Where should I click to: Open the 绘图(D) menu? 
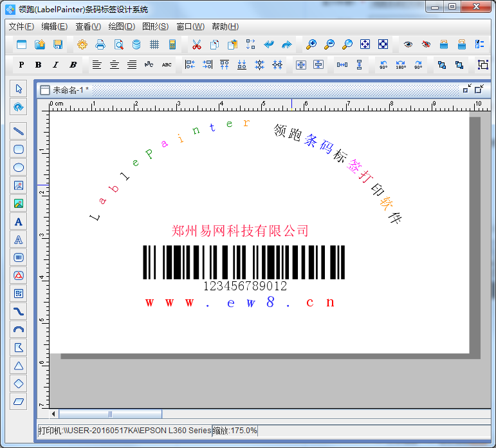122,26
